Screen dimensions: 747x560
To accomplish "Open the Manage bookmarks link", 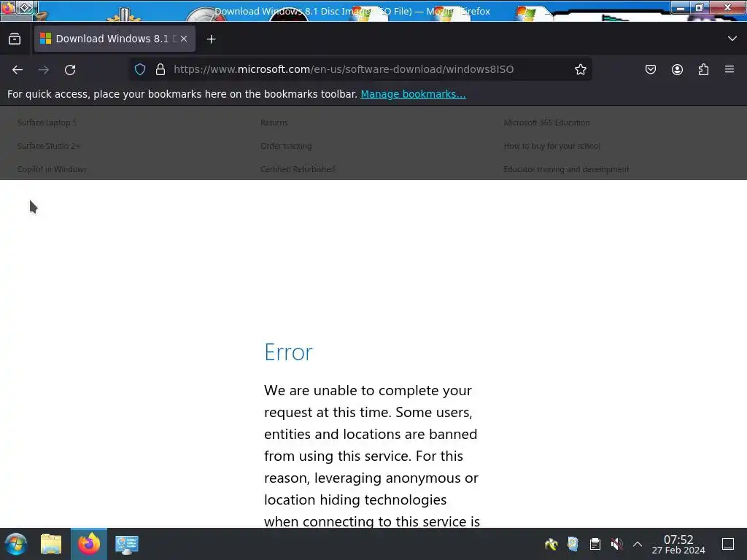I will (x=413, y=94).
